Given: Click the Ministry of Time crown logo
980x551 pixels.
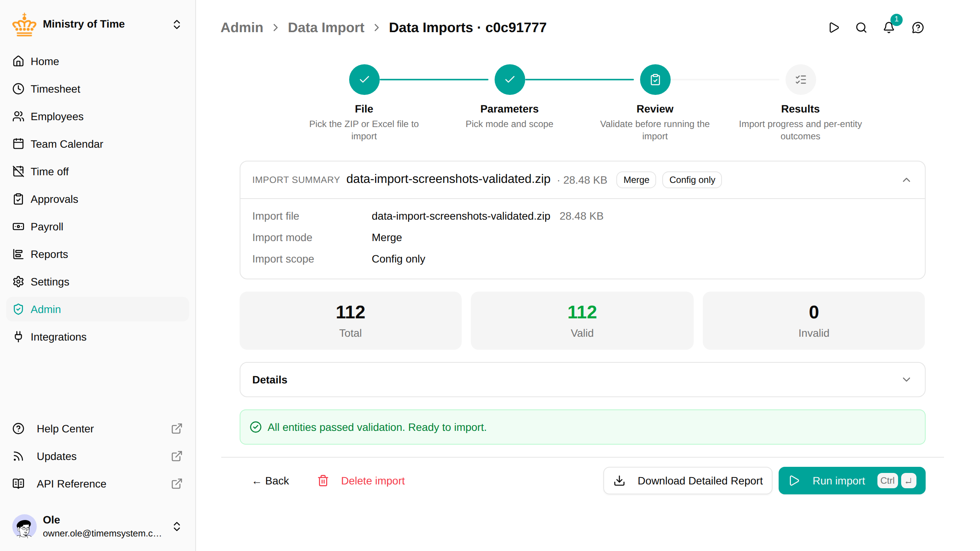Looking at the screenshot, I should (x=24, y=25).
